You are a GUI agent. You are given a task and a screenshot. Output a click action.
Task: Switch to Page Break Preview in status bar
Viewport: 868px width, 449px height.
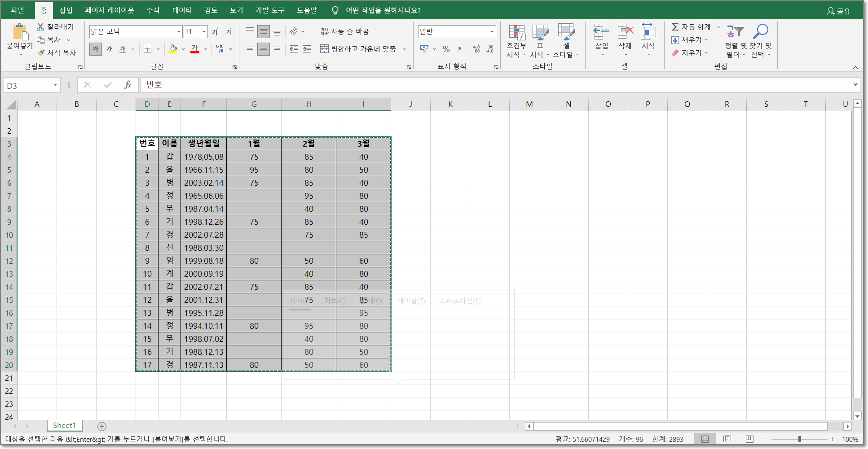(x=749, y=439)
